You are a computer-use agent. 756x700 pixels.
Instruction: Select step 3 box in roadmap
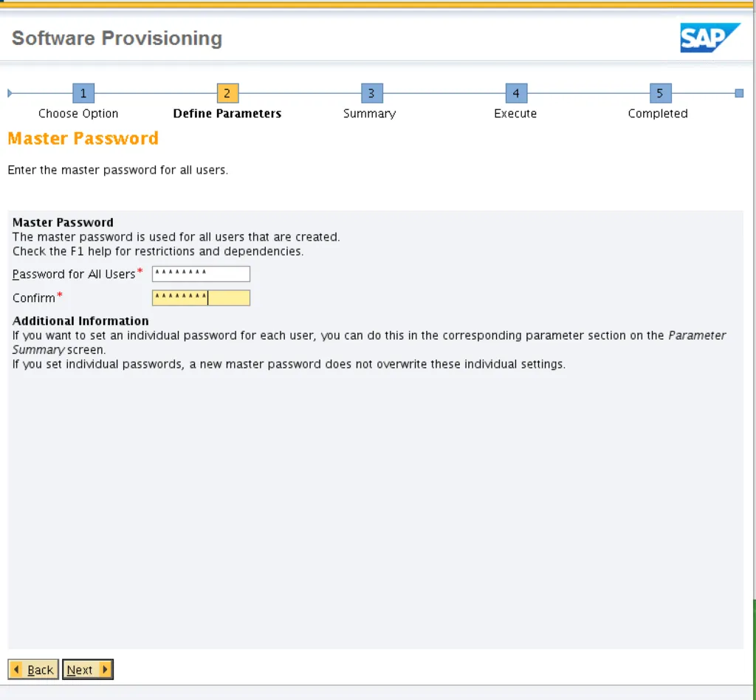[371, 93]
